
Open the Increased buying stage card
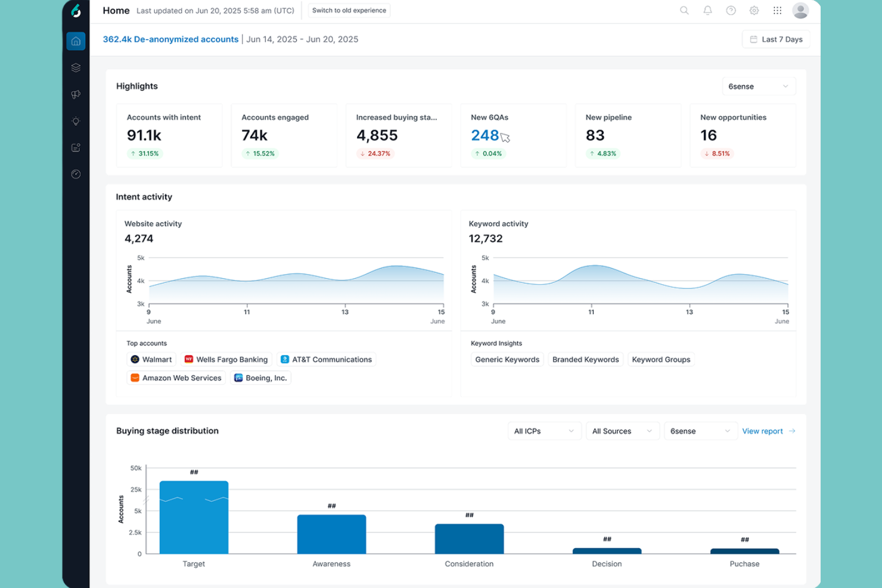coord(399,135)
